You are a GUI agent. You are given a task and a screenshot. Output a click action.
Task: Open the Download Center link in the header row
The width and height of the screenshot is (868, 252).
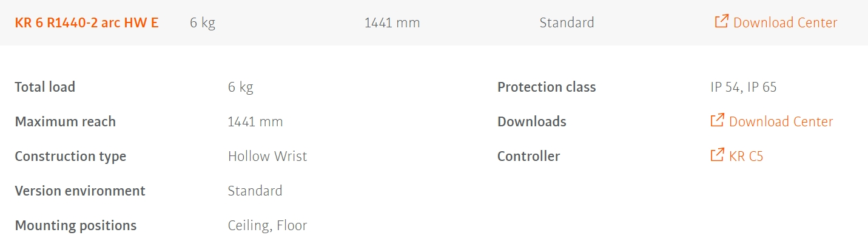[x=785, y=23]
